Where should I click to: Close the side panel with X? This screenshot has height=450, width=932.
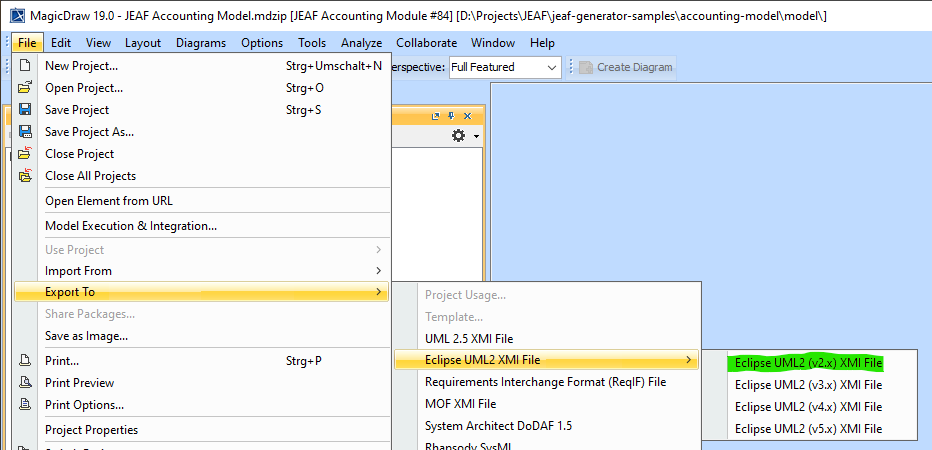(x=467, y=116)
